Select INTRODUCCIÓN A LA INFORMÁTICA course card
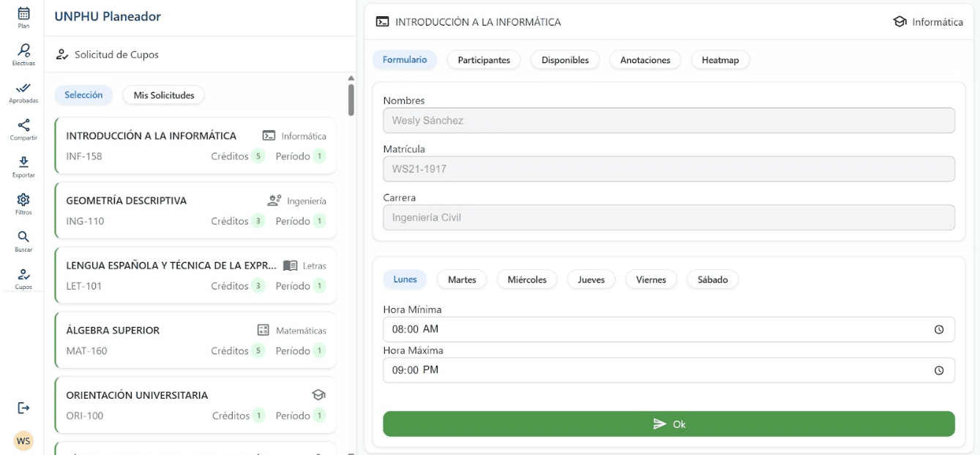Viewport: 980px width, 455px height. [195, 146]
